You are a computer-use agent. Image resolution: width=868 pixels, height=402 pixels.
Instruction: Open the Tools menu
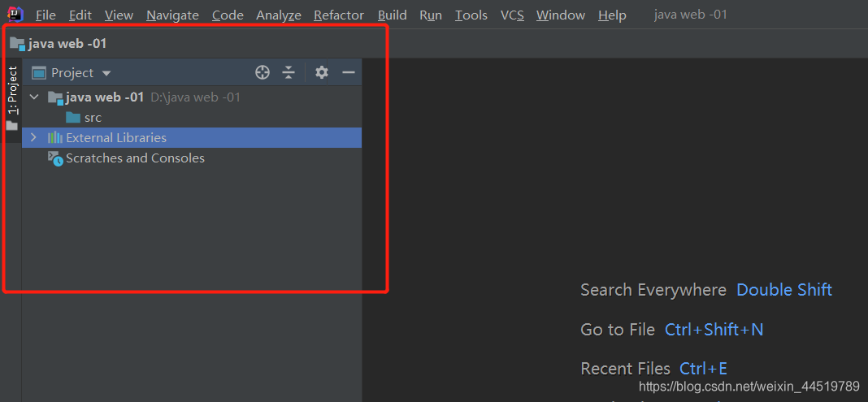471,15
